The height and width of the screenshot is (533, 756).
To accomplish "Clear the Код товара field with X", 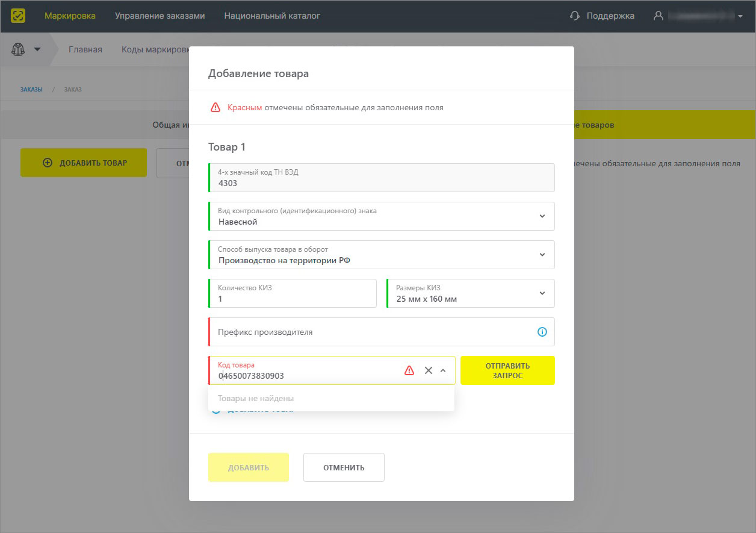I will tap(429, 370).
